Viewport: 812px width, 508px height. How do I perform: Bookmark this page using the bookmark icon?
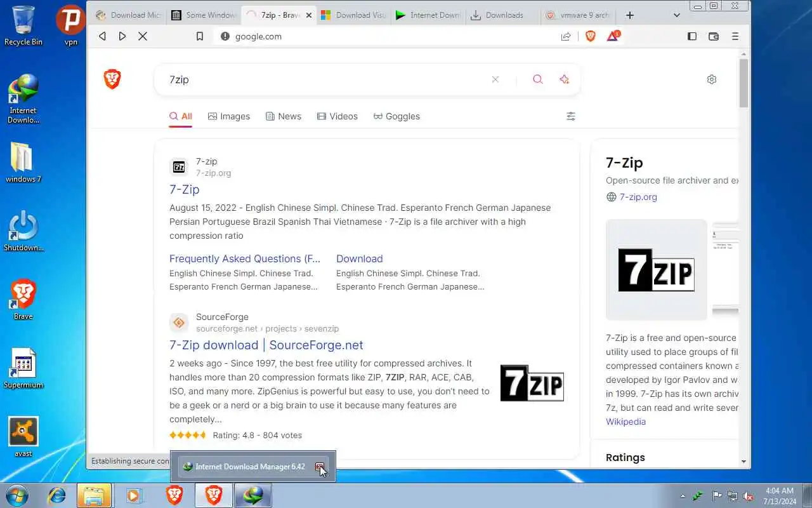coord(200,36)
